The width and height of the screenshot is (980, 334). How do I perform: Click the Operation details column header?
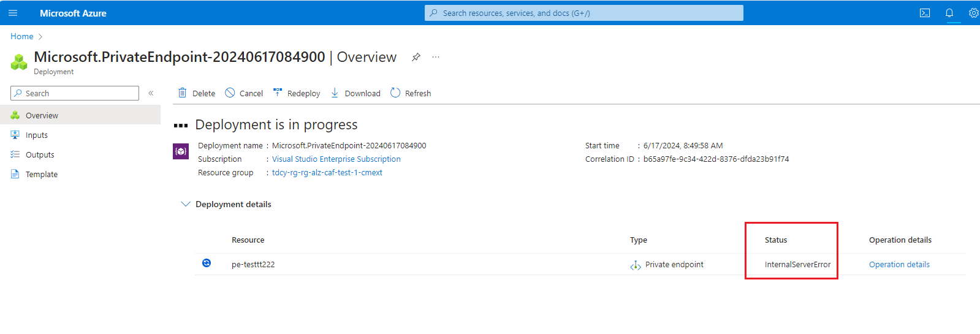[900, 240]
